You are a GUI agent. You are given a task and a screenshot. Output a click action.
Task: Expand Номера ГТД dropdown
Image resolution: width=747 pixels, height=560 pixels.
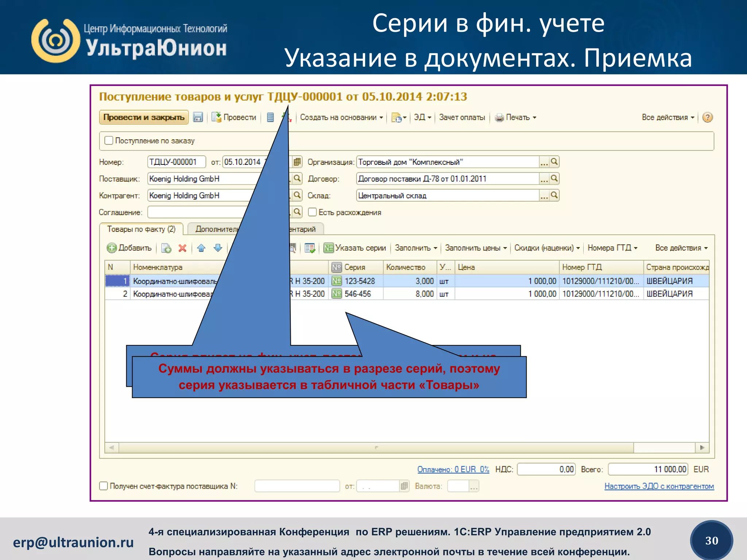(612, 248)
